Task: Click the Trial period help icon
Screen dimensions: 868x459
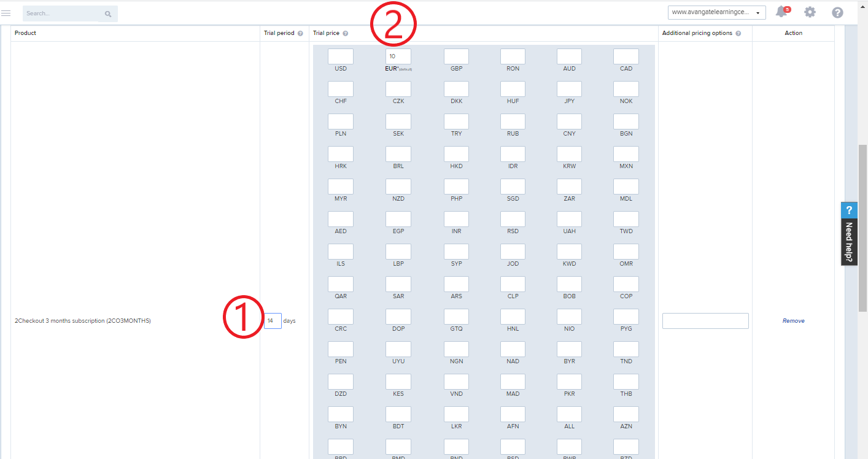Action: (300, 33)
